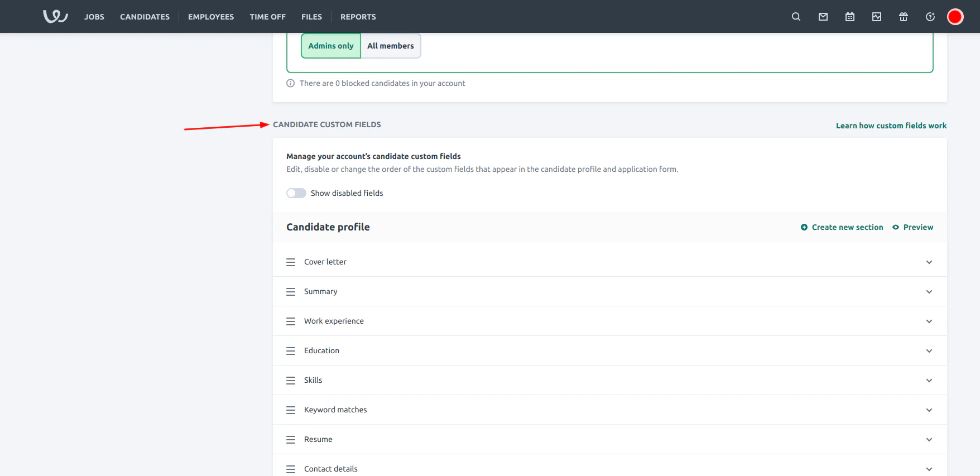
Task: Expand the Work experience row chevron
Action: pyautogui.click(x=929, y=321)
